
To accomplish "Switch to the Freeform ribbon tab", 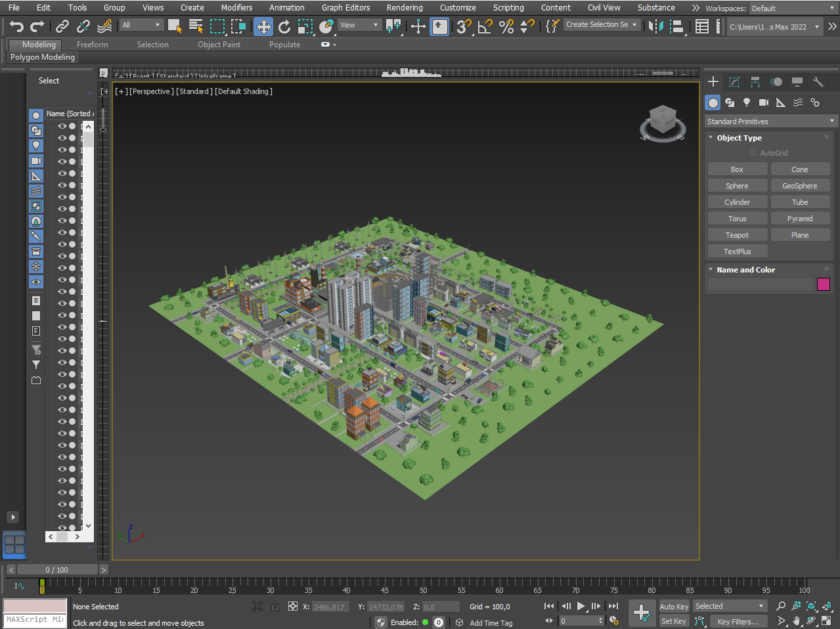I will (93, 45).
